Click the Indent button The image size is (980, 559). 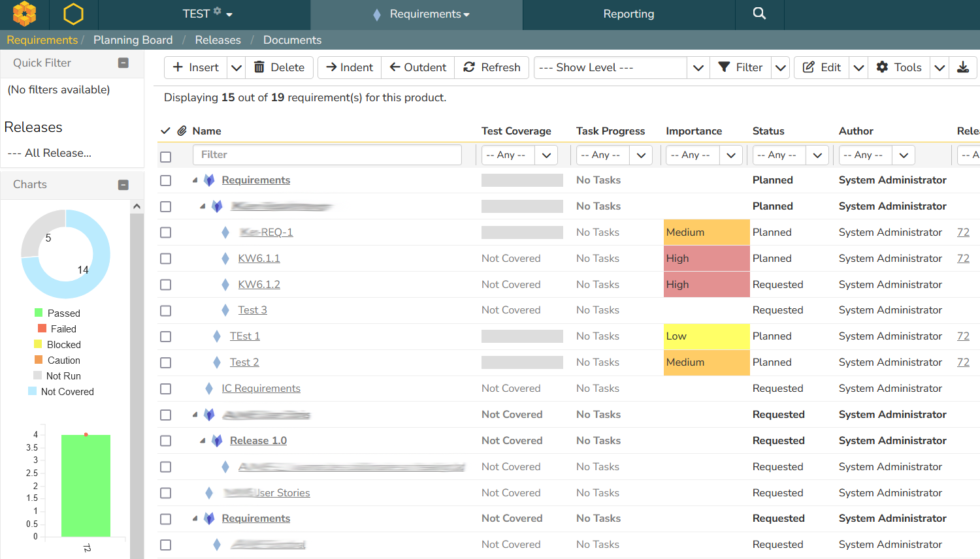coord(350,67)
